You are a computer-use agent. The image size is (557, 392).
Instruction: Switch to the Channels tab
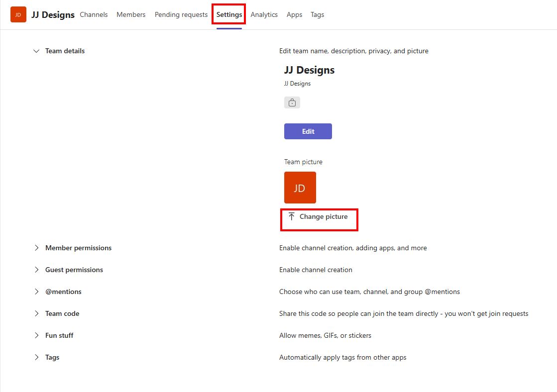94,14
